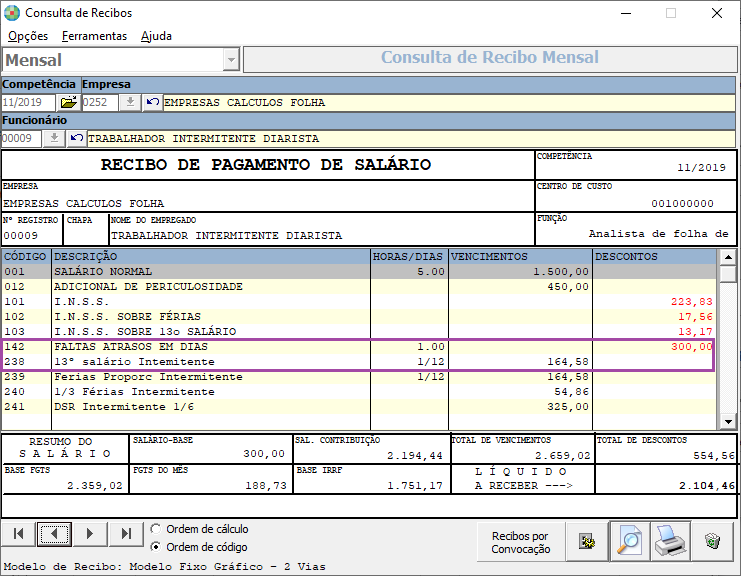The width and height of the screenshot is (741, 576).
Task: Click the líquido a receber 2.104,46 value
Action: (707, 486)
